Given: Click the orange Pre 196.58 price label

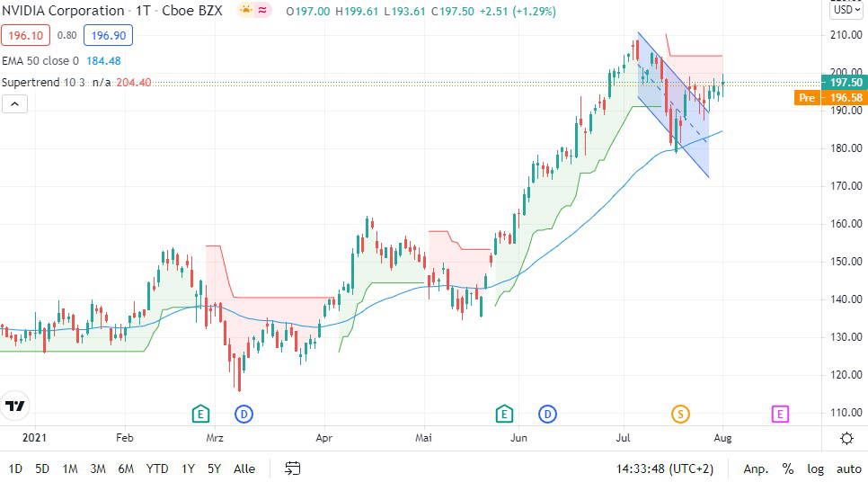Looking at the screenshot, I should coord(829,98).
